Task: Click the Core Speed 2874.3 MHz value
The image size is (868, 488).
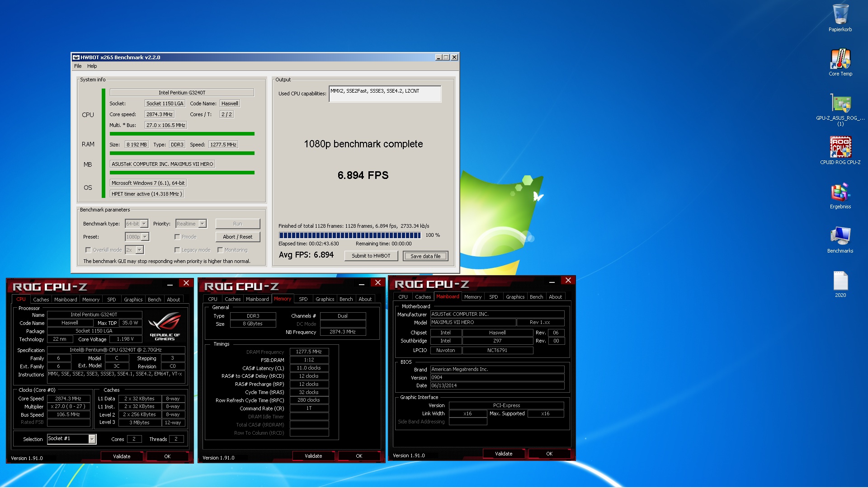Action: click(68, 399)
